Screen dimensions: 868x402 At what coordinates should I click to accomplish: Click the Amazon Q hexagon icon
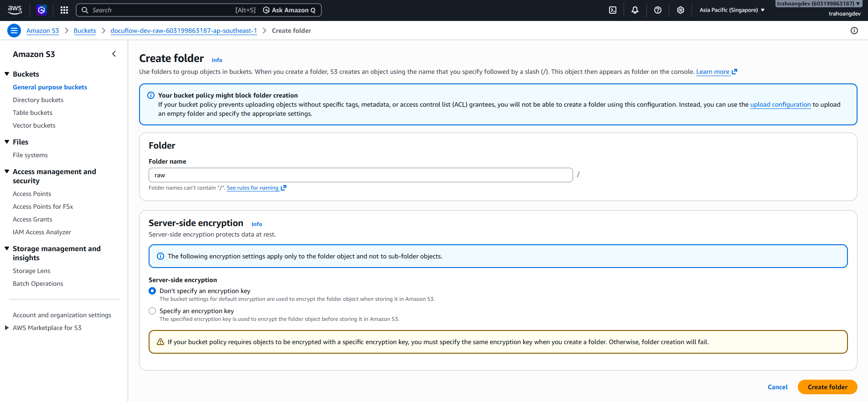[x=41, y=10]
